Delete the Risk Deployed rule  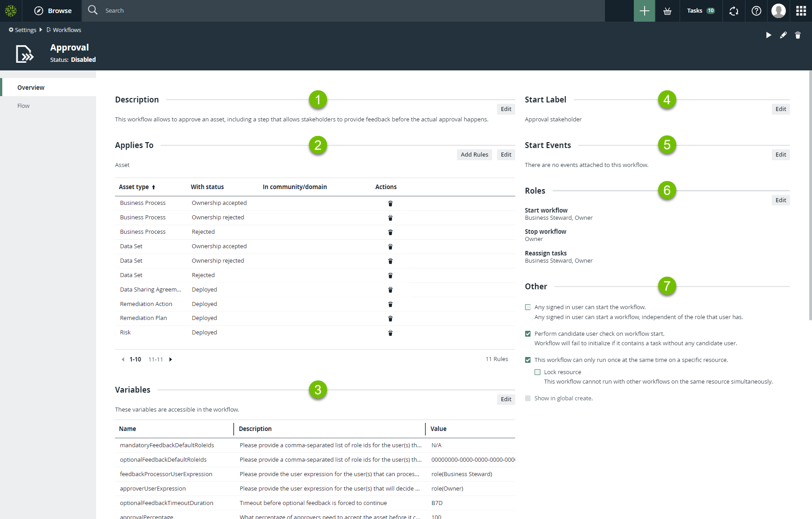pos(390,333)
